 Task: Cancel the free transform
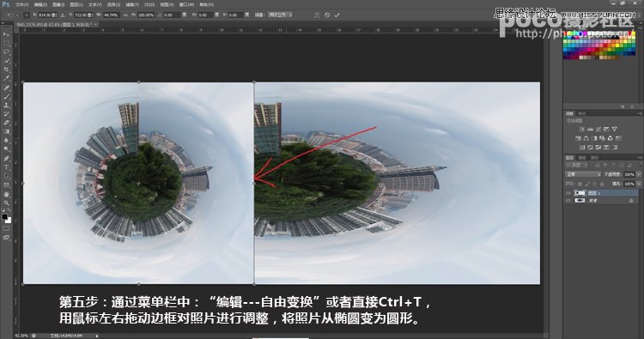(x=327, y=15)
